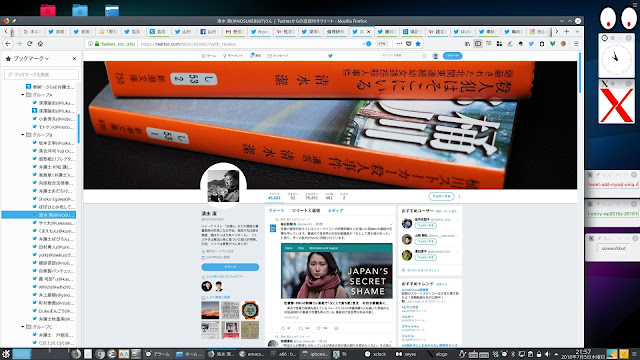The image size is (640, 360).
Task: Close the bookmarks sidebar with X
Action: (x=74, y=59)
